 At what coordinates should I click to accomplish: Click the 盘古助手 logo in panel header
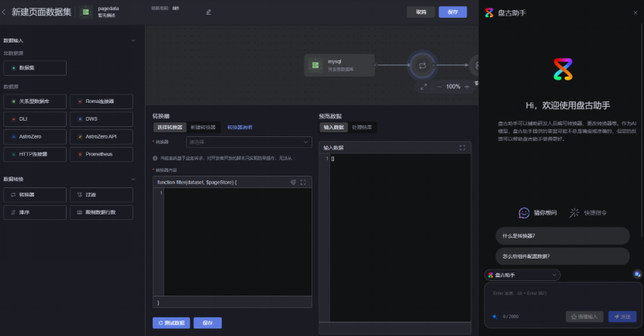click(489, 12)
